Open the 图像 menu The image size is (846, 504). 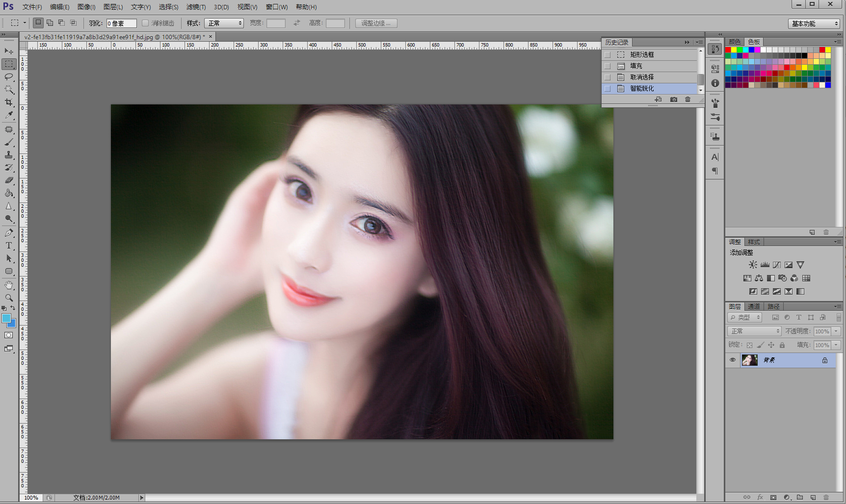tap(86, 7)
